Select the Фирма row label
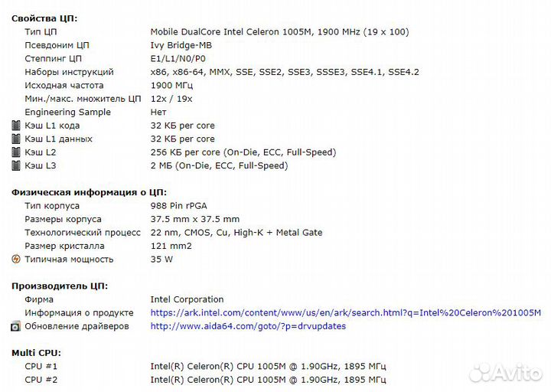This screenshot has height=392, width=551. pyautogui.click(x=39, y=299)
